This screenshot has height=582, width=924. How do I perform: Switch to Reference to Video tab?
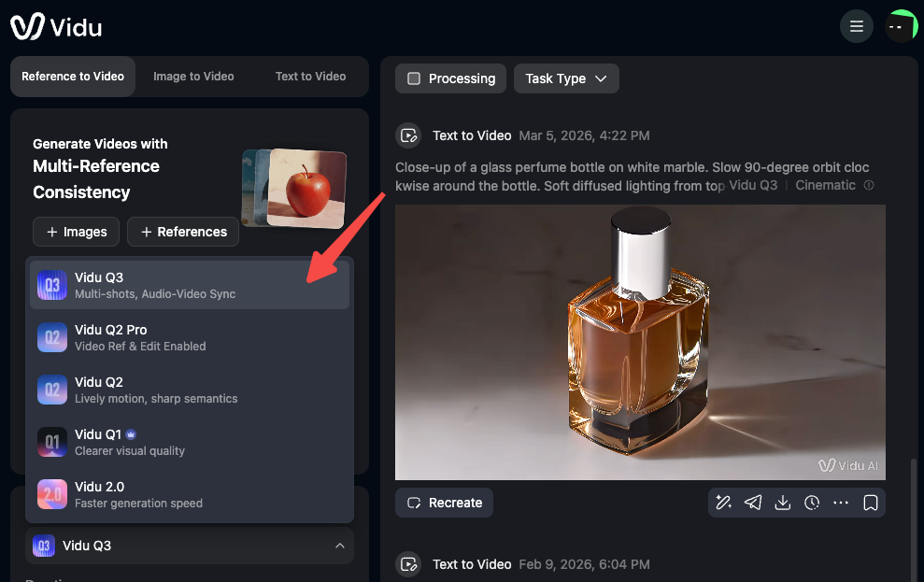pyautogui.click(x=73, y=77)
